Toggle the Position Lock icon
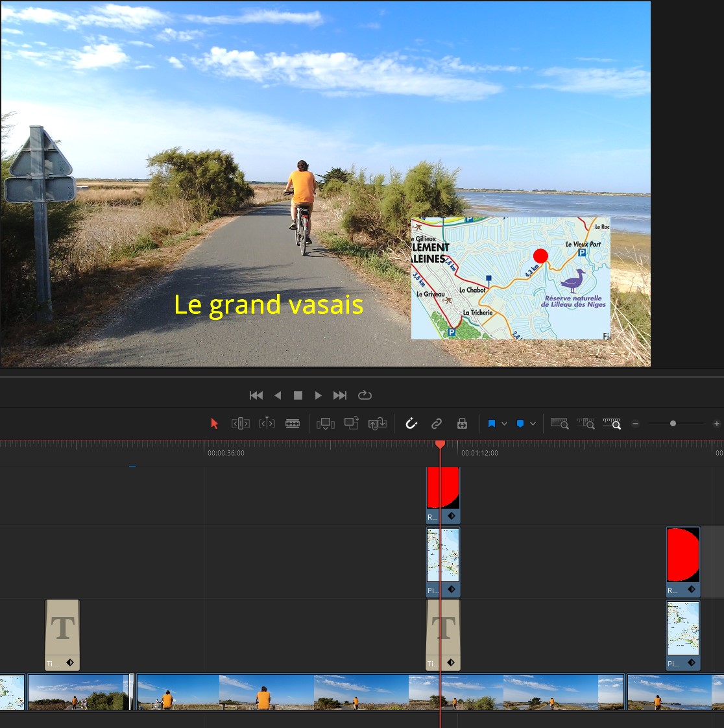 [462, 424]
